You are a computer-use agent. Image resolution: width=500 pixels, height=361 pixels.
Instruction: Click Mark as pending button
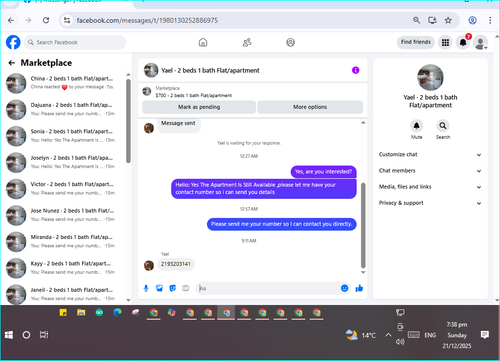[199, 107]
